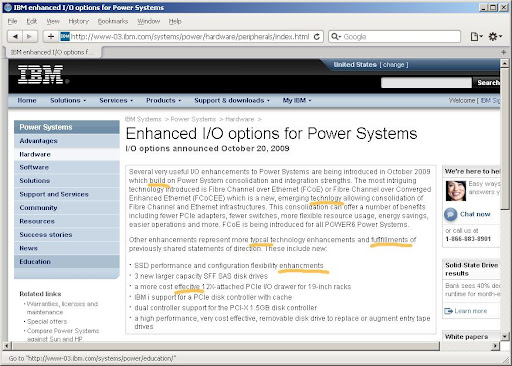
Task: Open the Bookmarks menu
Action: [113, 21]
